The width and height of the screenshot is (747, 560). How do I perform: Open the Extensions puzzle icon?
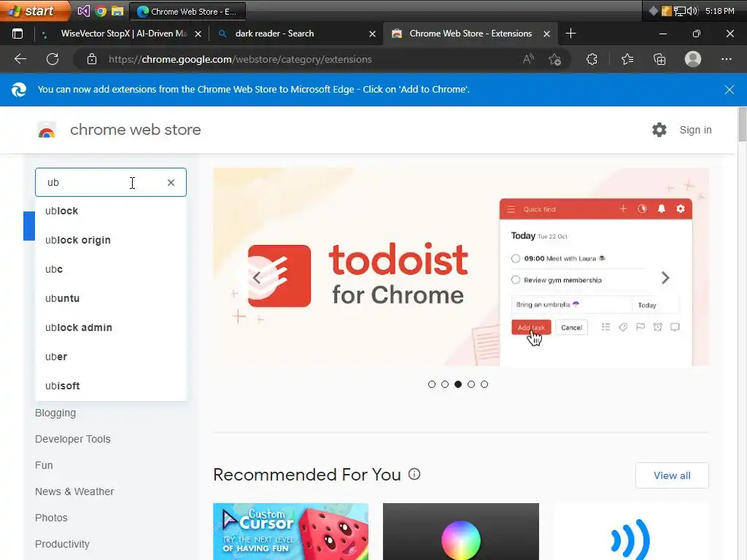592,59
